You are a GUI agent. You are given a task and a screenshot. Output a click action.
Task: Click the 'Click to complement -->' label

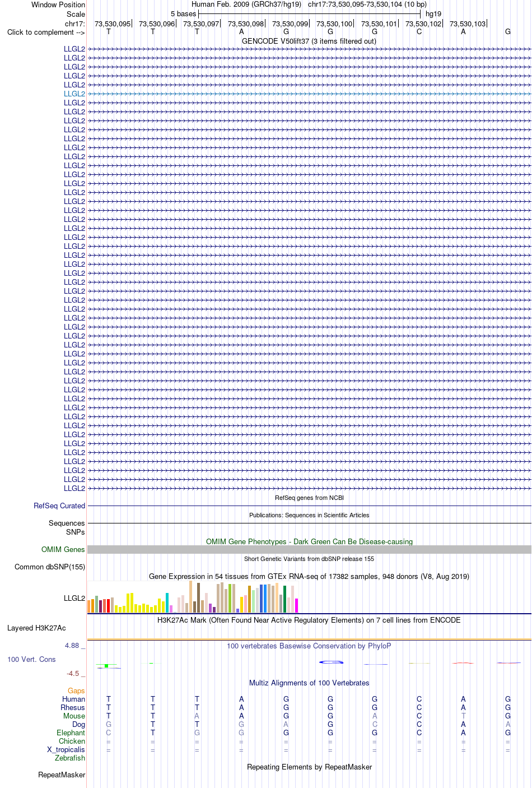tap(46, 32)
